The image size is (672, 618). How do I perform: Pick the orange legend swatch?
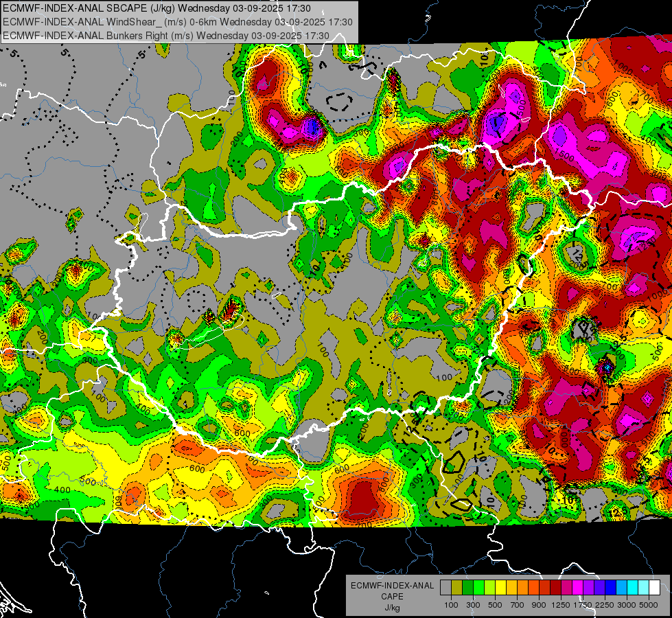pos(522,588)
